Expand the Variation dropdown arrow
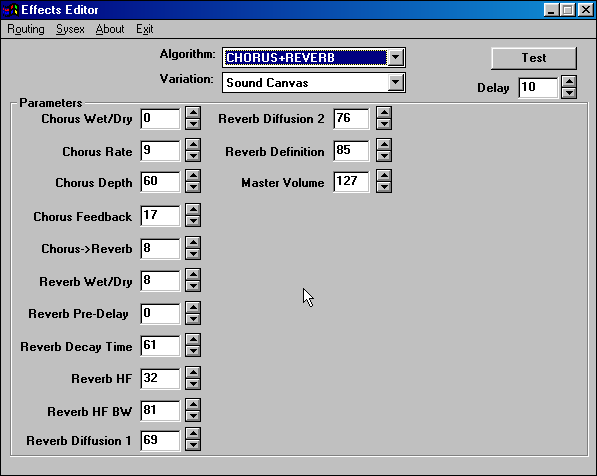The image size is (597, 476). point(396,82)
